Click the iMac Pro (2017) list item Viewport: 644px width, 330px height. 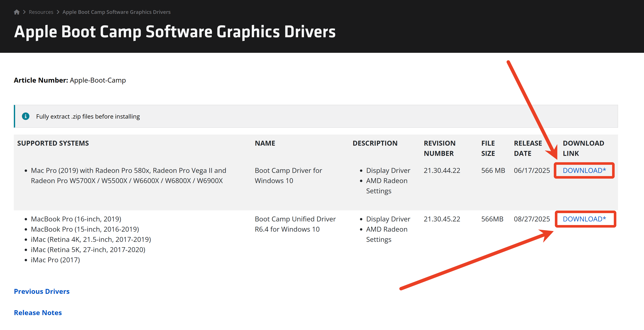[x=55, y=260]
